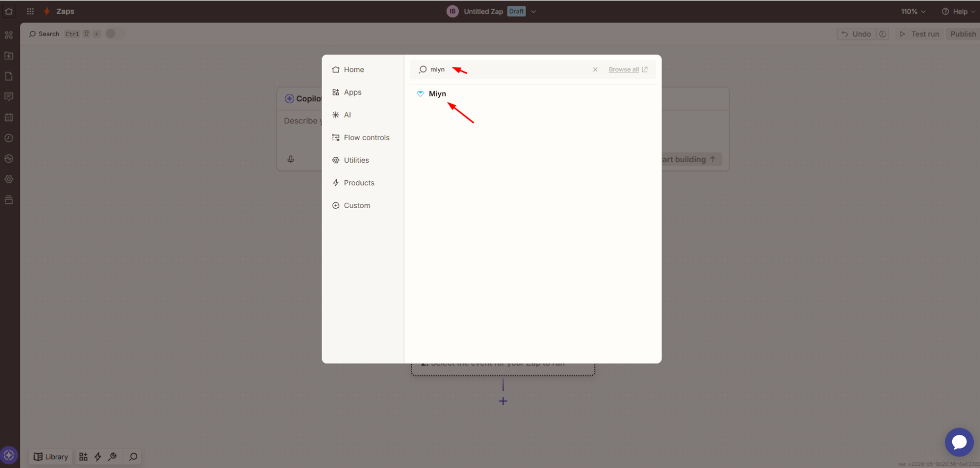Screen dimensions: 980x468
Task: Click the Zap folder icon in sidebar
Action: [9, 56]
